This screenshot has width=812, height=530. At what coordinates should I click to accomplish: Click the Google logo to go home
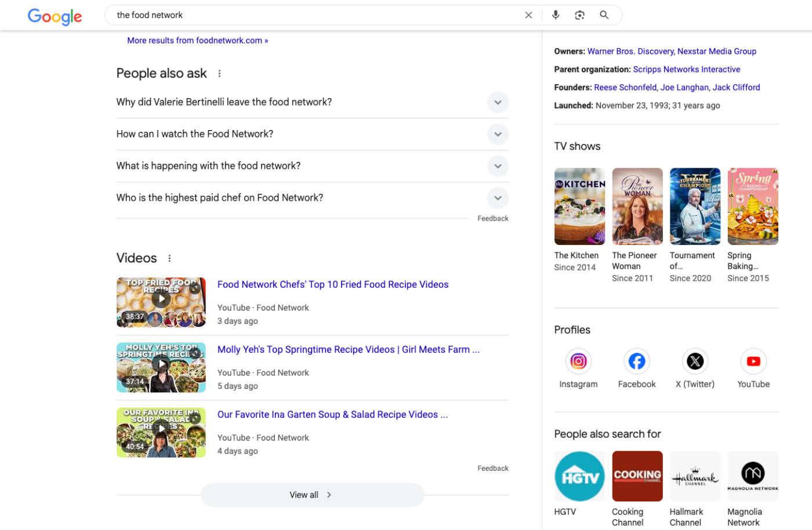tap(55, 17)
